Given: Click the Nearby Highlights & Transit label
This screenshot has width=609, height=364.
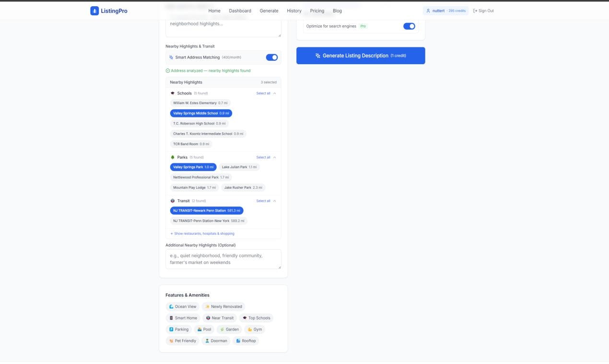Looking at the screenshot, I should tap(190, 46).
